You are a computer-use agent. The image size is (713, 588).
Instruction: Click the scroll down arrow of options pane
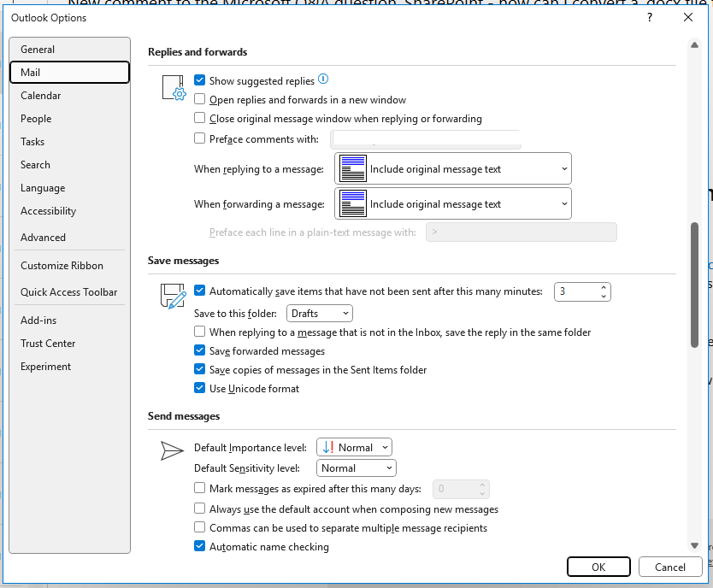pos(694,546)
